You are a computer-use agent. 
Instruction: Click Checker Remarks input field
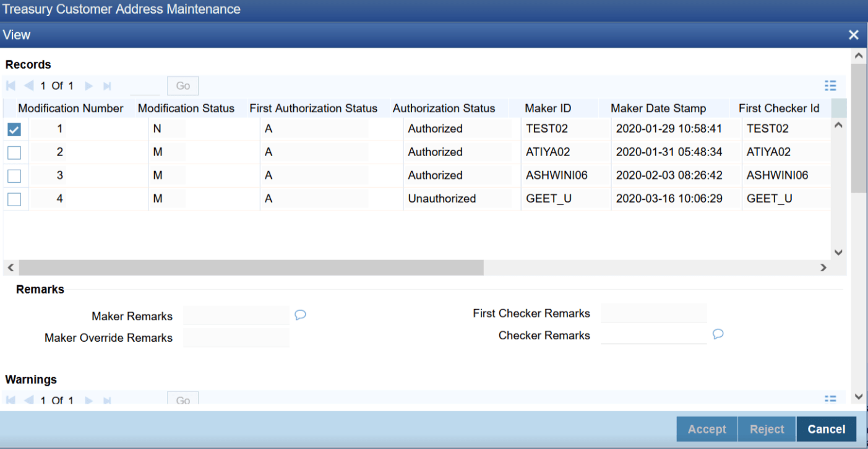point(654,335)
